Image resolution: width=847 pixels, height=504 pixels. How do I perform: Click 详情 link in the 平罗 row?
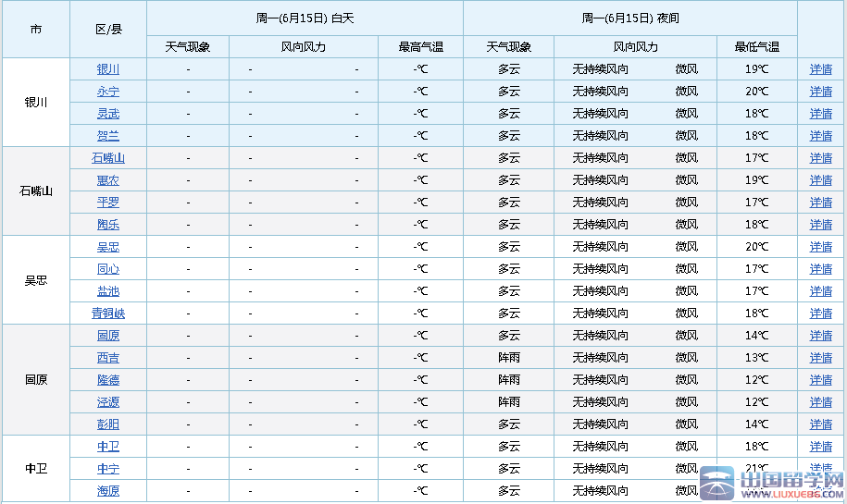pyautogui.click(x=821, y=203)
